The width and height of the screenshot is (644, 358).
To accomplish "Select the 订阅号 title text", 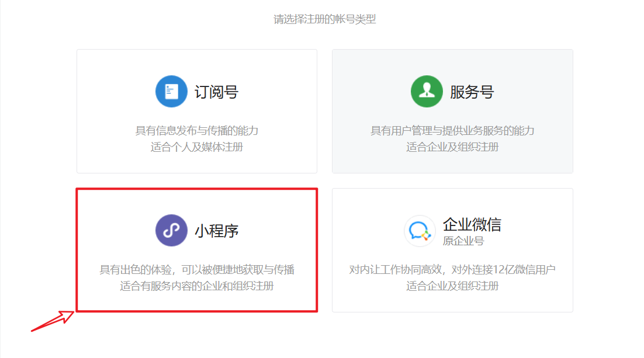I will [x=216, y=92].
